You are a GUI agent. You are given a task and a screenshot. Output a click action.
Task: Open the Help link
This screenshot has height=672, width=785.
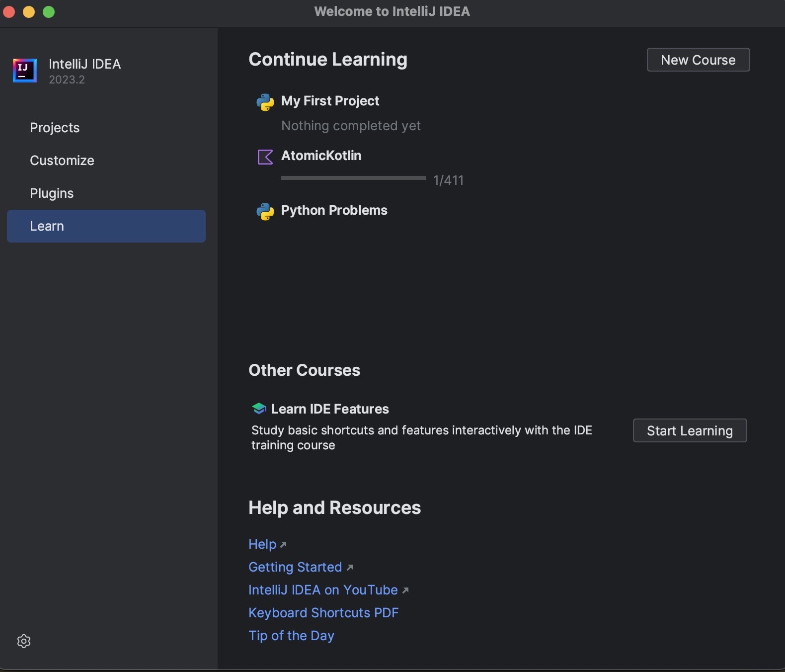pos(262,544)
